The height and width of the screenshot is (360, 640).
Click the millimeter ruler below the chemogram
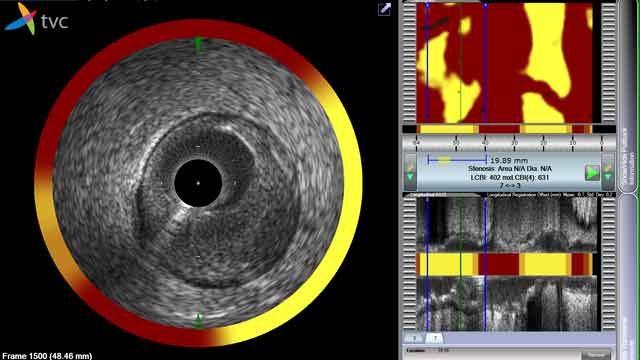[509, 143]
